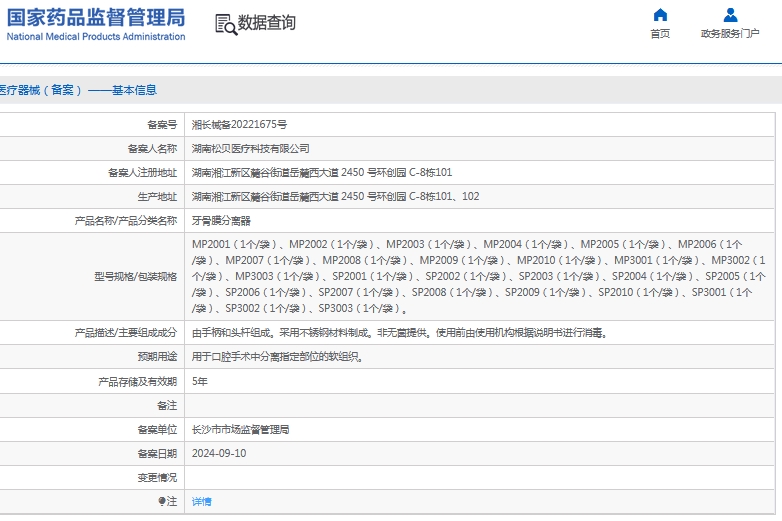Select the 备案号 label cell
This screenshot has width=782, height=521.
162,125
